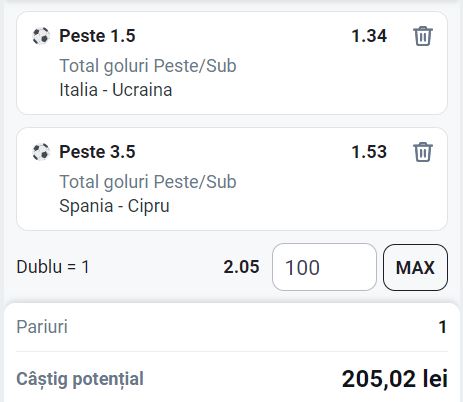Click the Dublu = 1 label

tap(53, 267)
